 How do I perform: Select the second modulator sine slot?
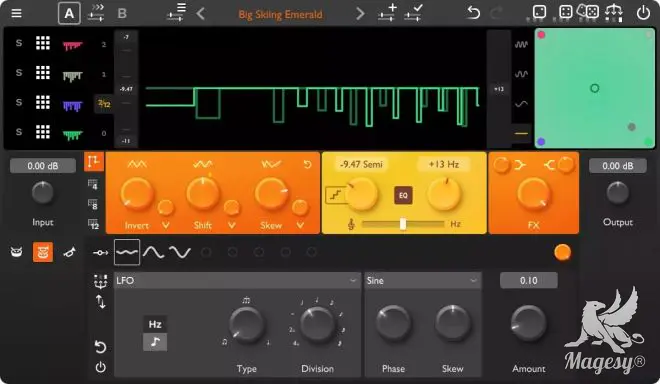tap(153, 252)
